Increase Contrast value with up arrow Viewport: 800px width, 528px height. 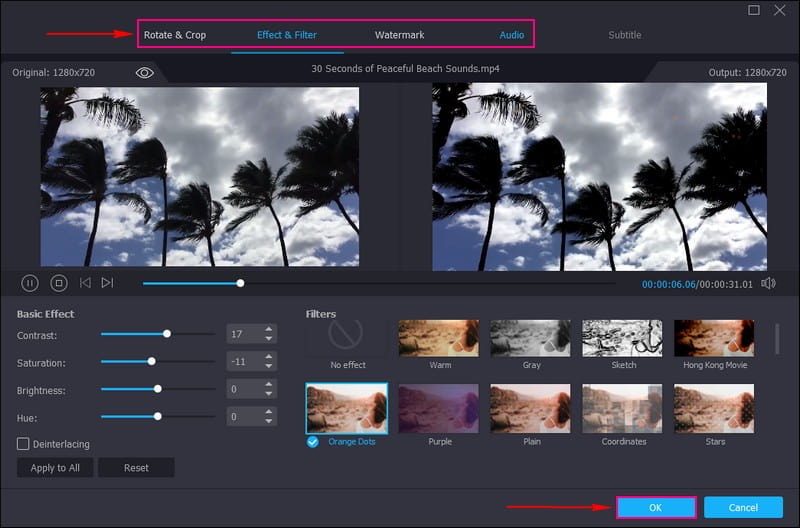pyautogui.click(x=268, y=329)
